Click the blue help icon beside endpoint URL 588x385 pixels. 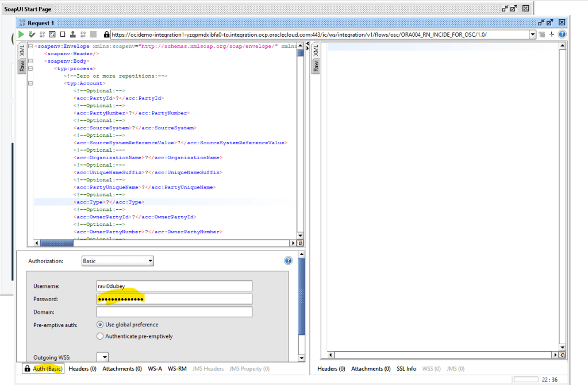coord(562,34)
